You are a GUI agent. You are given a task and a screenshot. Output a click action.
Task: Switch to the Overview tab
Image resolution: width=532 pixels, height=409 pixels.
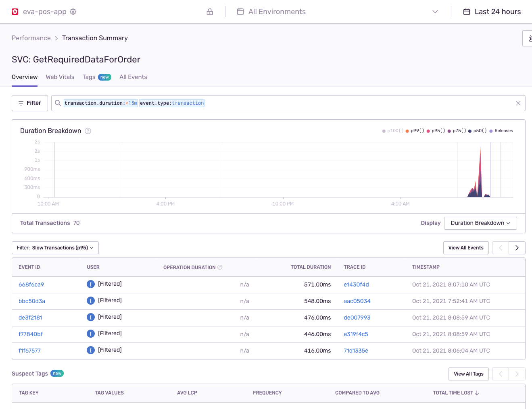click(25, 77)
